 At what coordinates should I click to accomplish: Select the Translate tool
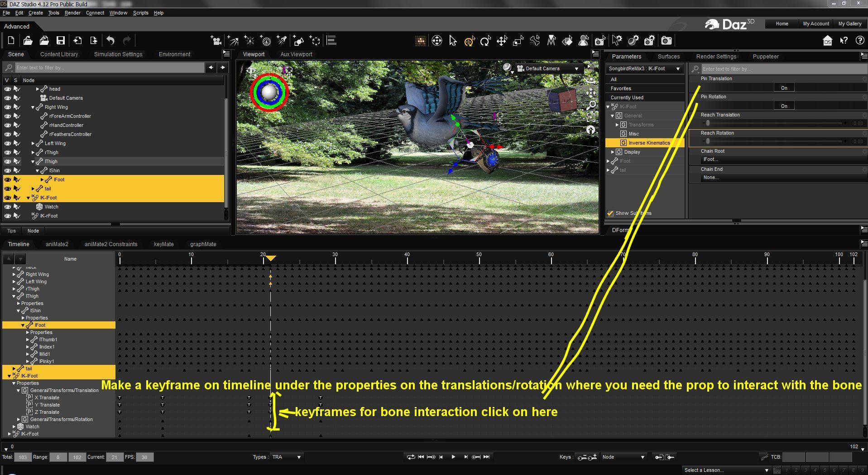(502, 41)
